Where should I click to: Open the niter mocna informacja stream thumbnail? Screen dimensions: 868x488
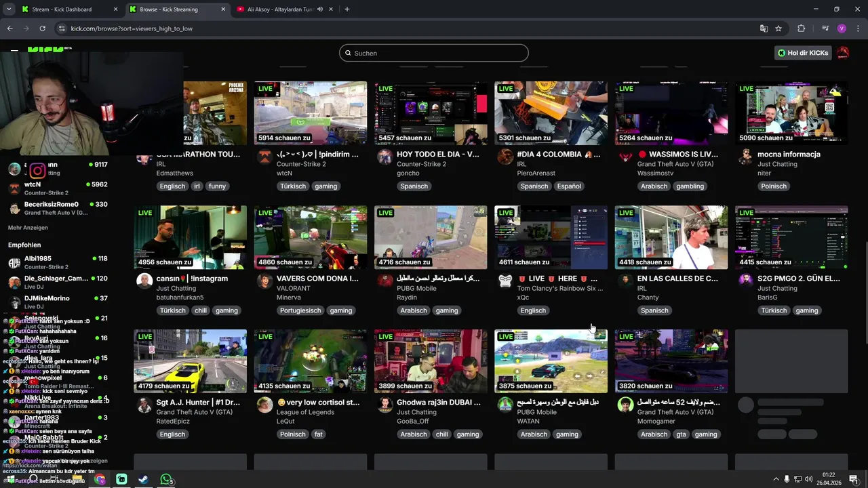coord(791,113)
